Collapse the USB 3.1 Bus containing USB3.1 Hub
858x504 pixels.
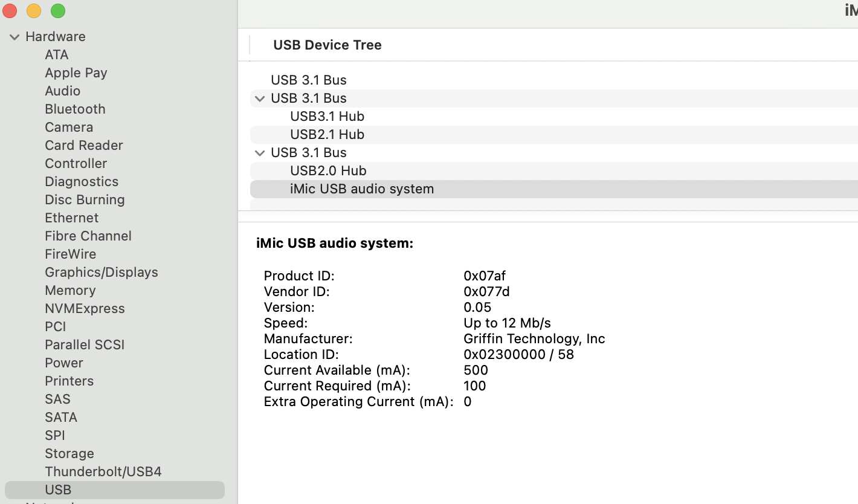260,99
